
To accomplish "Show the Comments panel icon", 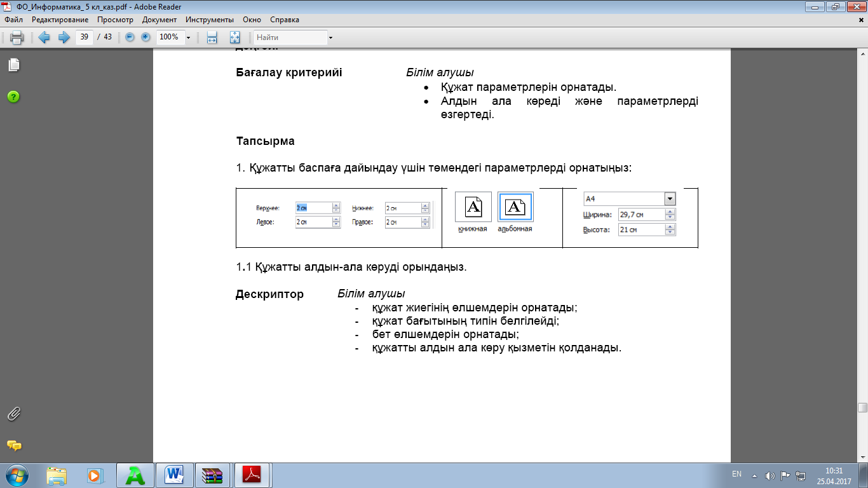I will (x=13, y=445).
